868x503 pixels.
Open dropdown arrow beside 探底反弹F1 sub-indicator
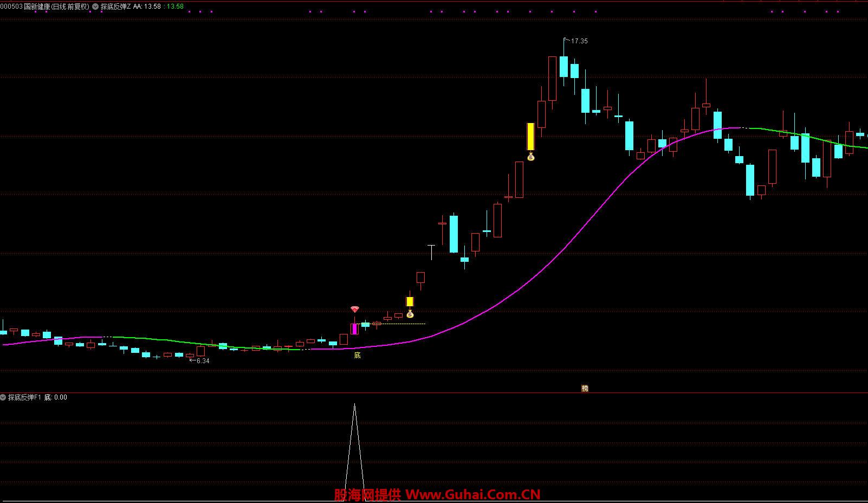(3, 397)
